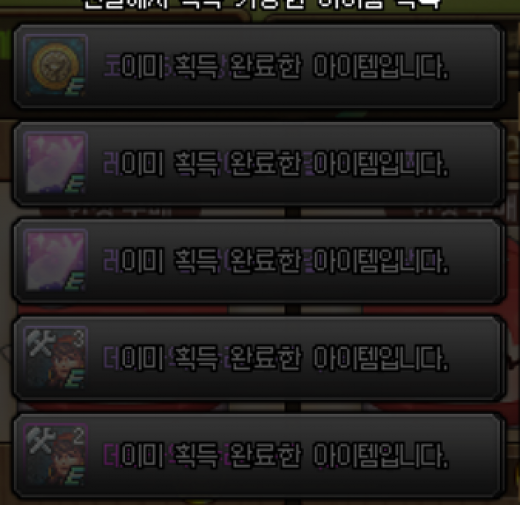Click the green E badge on the lower purple icon
The width and height of the screenshot is (520, 505).
75,282
